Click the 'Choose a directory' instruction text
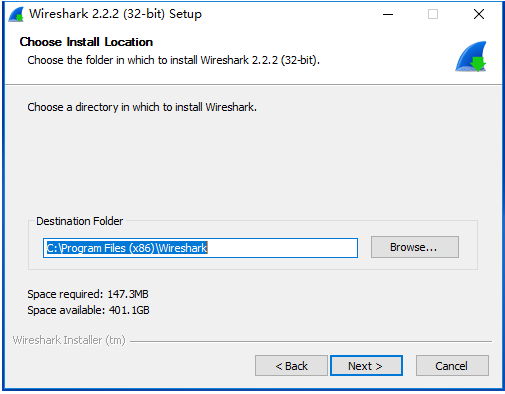The image size is (505, 394). tap(142, 107)
